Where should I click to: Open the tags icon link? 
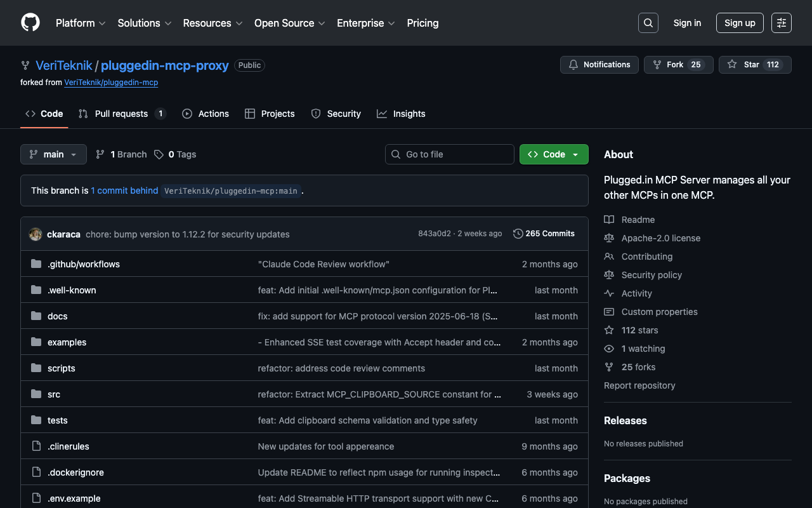(x=159, y=154)
